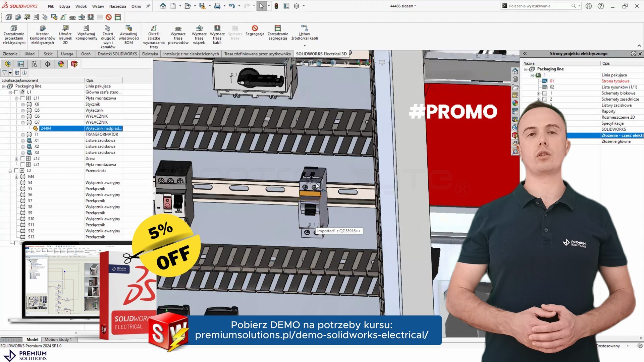Expand the K6 tree node
The image size is (644, 362).
pyautogui.click(x=23, y=104)
